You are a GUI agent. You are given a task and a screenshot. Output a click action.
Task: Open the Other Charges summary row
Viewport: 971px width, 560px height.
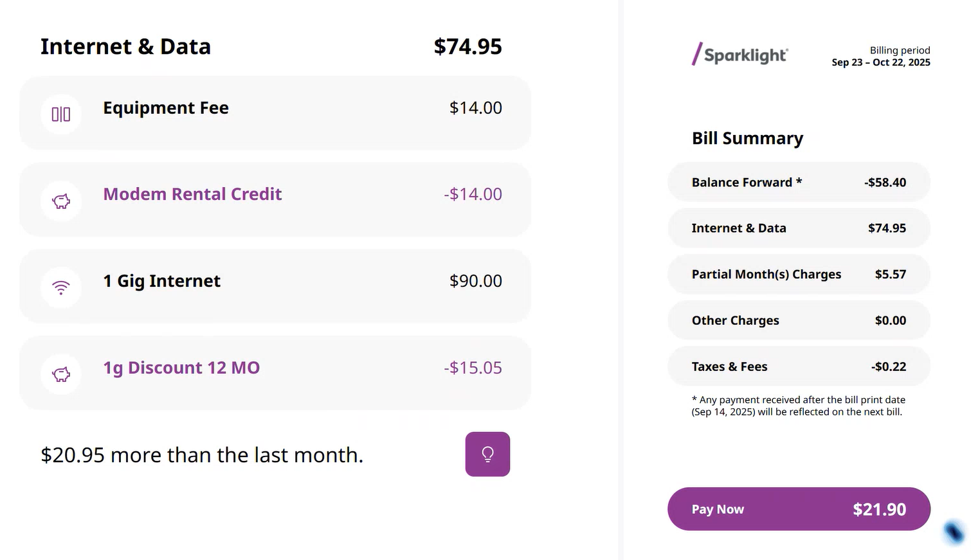coord(799,321)
